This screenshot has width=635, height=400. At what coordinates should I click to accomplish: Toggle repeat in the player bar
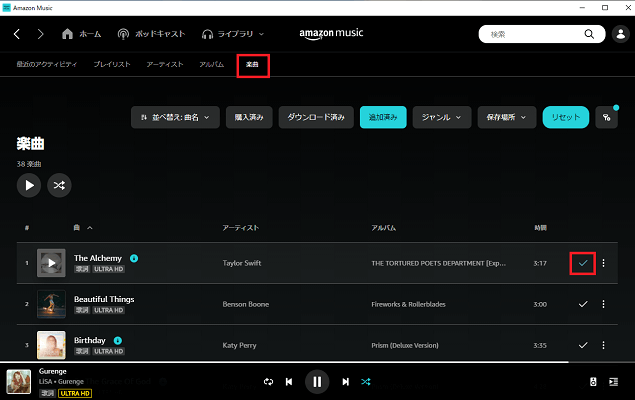point(268,382)
